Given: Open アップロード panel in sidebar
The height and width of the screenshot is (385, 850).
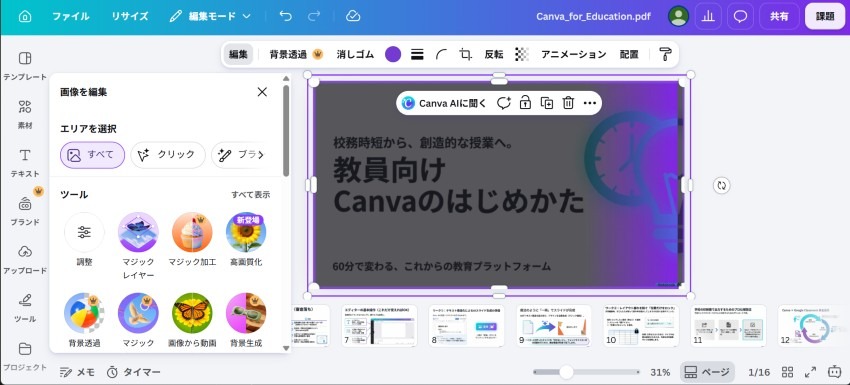Looking at the screenshot, I should tap(25, 259).
